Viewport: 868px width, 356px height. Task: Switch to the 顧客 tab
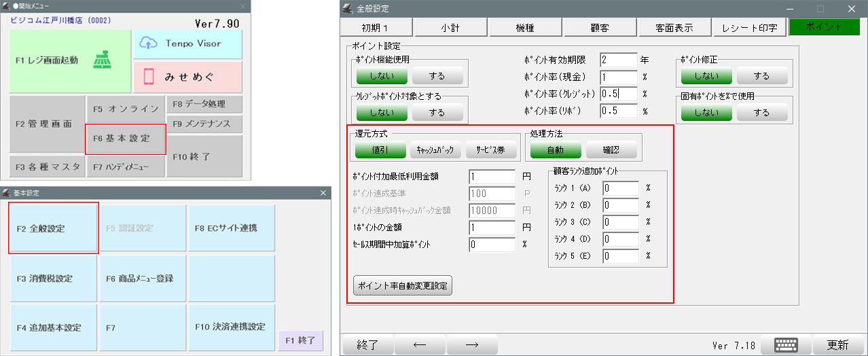tap(600, 27)
